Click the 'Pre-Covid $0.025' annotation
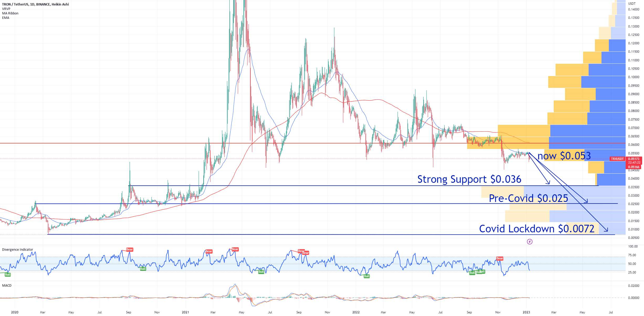The image size is (644, 316). click(528, 198)
